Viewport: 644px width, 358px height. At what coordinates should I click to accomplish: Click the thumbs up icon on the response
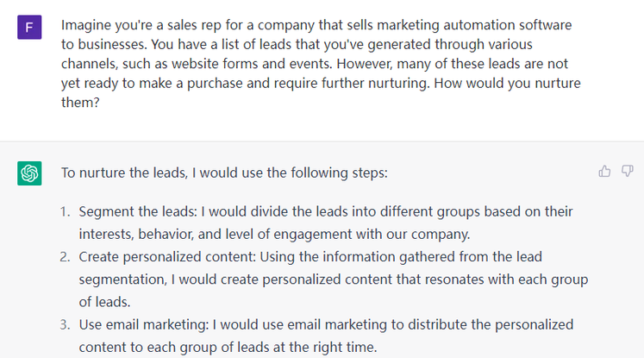pyautogui.click(x=604, y=171)
